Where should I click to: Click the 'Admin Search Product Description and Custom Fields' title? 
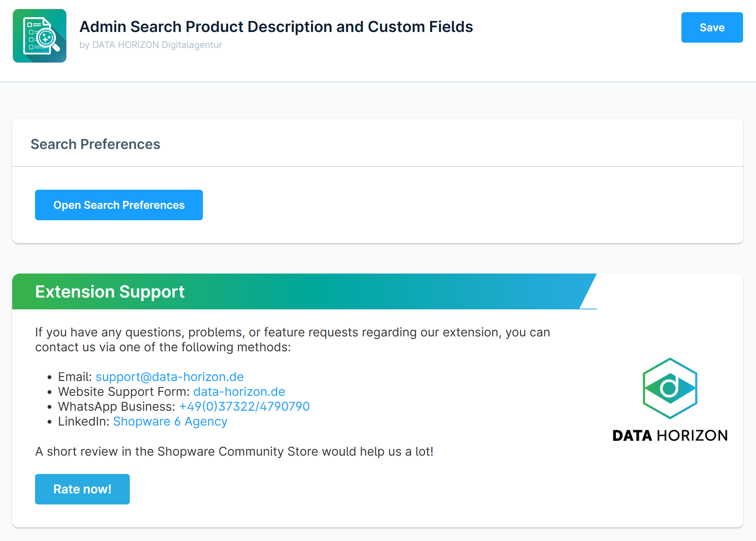click(276, 27)
